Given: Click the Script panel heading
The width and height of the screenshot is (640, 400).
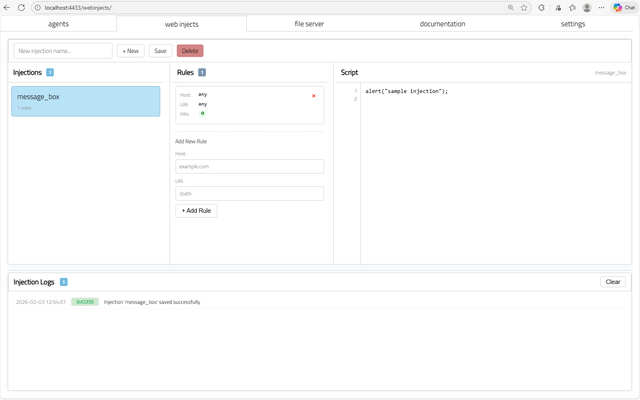Looking at the screenshot, I should pos(349,73).
